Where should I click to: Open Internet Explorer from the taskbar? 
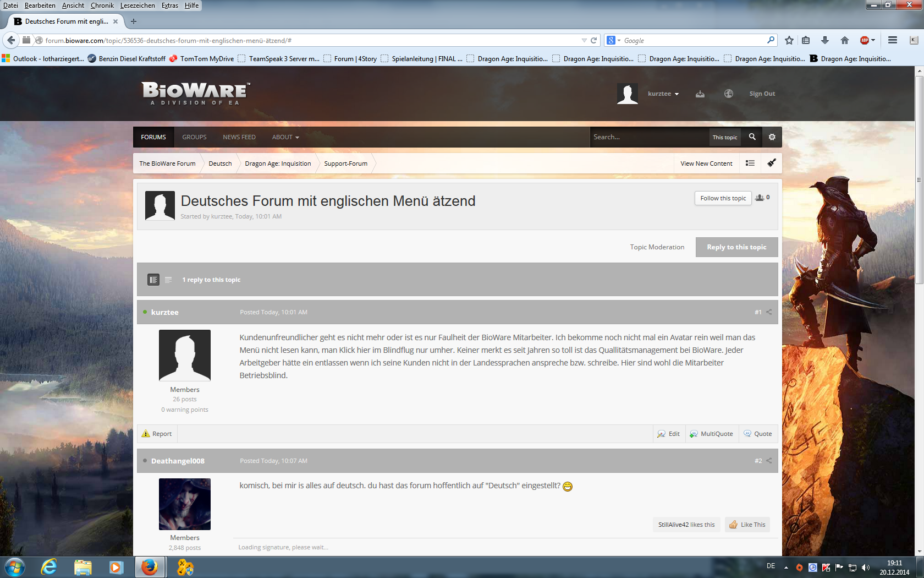49,567
